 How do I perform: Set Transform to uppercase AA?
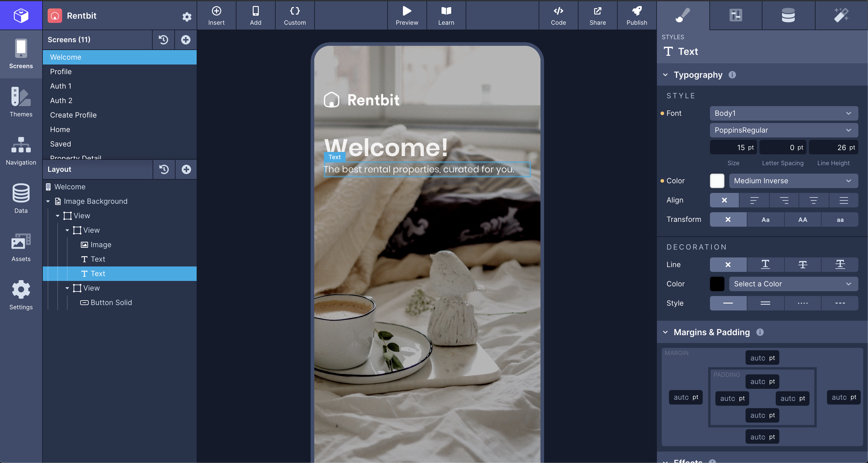click(x=802, y=219)
